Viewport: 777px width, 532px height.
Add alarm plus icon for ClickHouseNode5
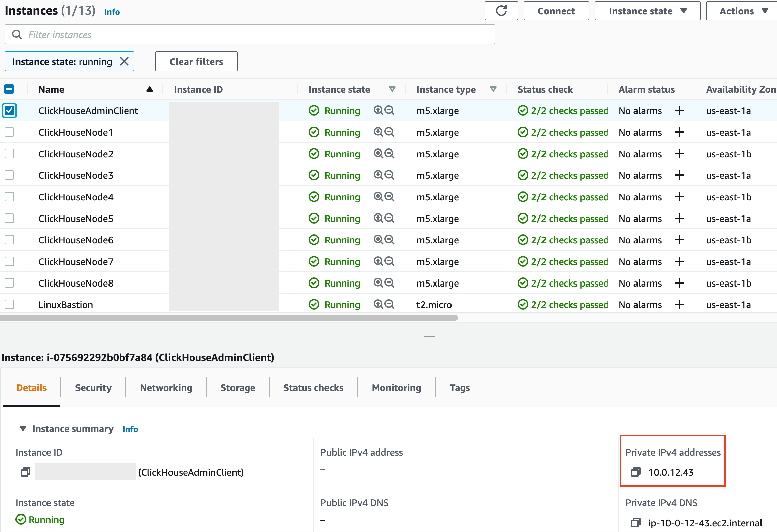point(679,218)
